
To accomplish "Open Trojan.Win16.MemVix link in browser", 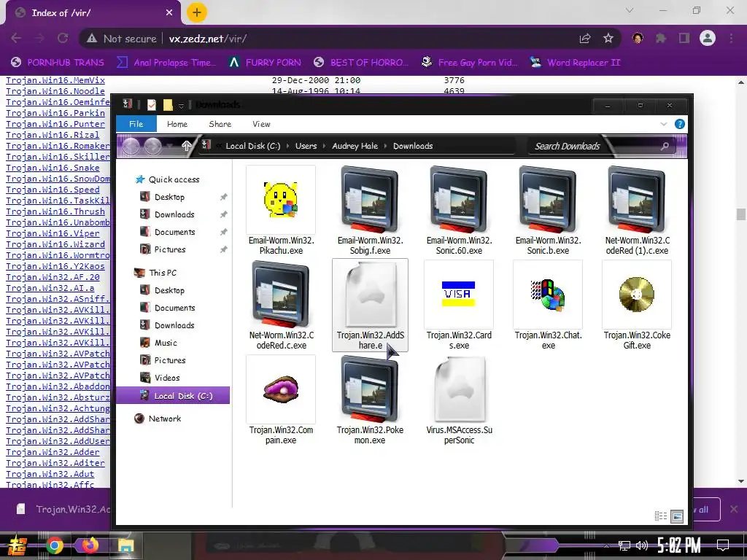I will click(55, 80).
